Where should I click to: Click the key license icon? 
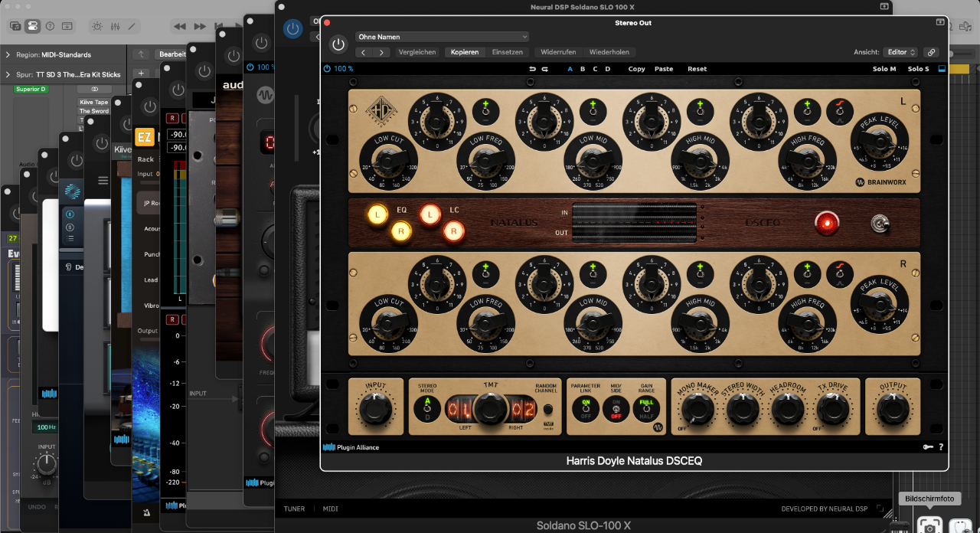[x=928, y=446]
